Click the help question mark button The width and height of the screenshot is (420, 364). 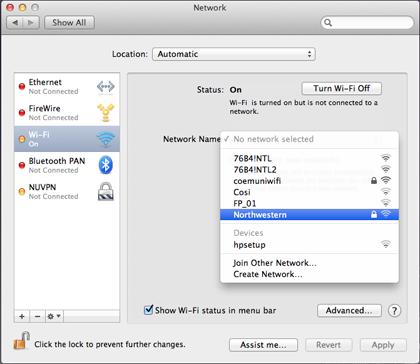[394, 311]
